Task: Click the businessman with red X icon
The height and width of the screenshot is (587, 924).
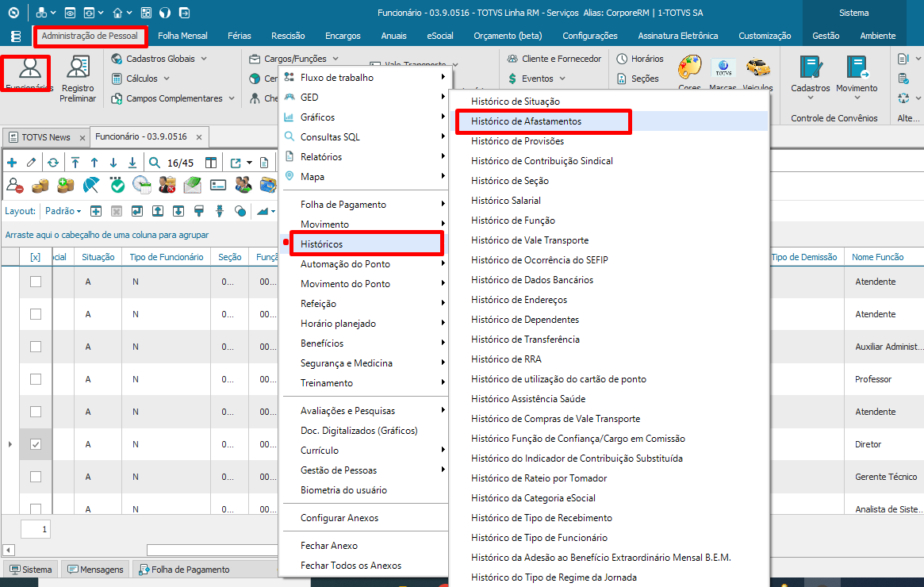Action: 167,186
